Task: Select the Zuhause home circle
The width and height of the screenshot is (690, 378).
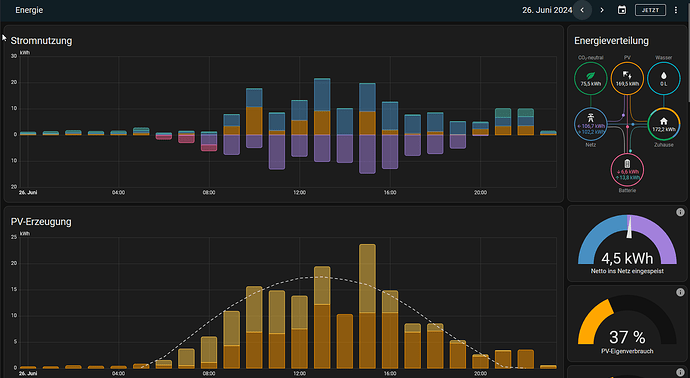Action: tap(664, 124)
